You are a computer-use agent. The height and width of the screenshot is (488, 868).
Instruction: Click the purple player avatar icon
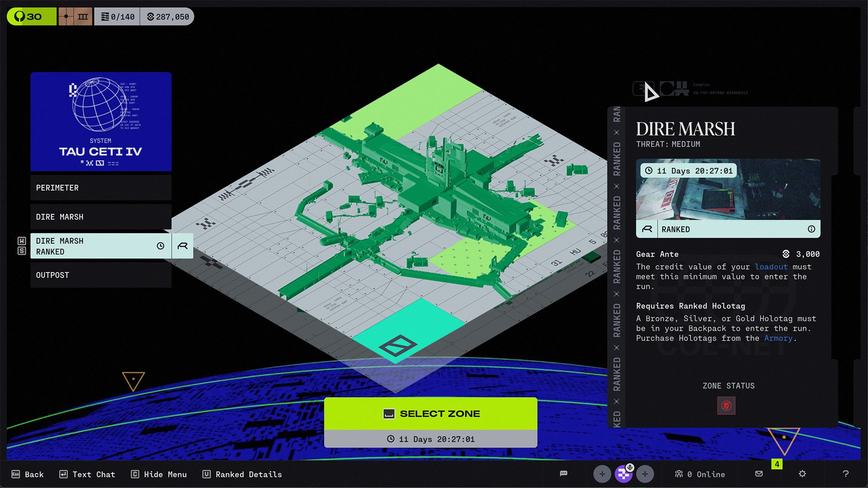(623, 474)
